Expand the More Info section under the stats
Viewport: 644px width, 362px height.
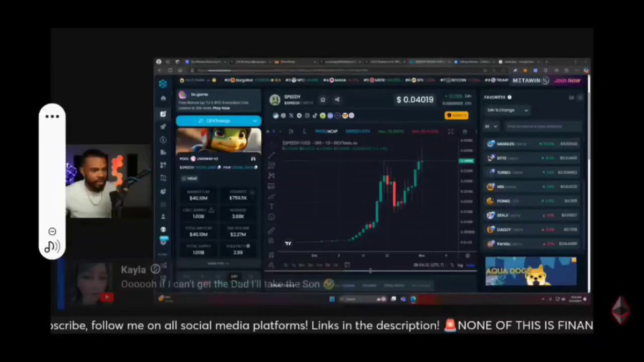click(x=218, y=263)
